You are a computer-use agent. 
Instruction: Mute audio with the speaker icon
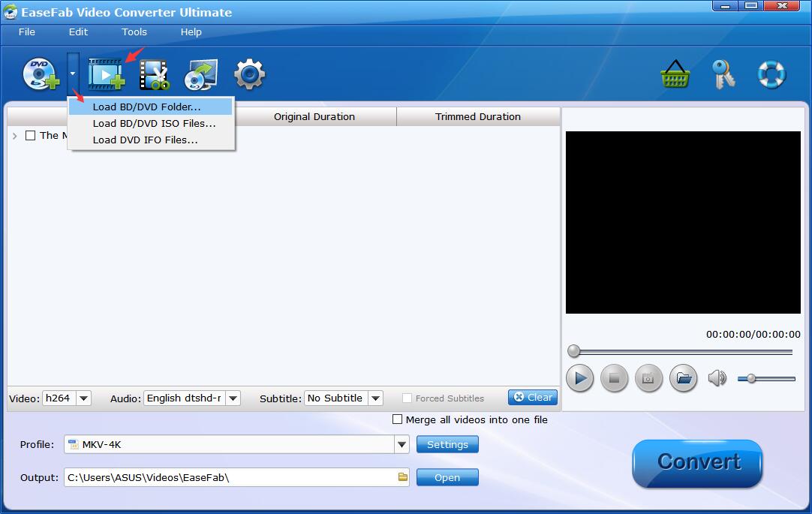point(717,379)
